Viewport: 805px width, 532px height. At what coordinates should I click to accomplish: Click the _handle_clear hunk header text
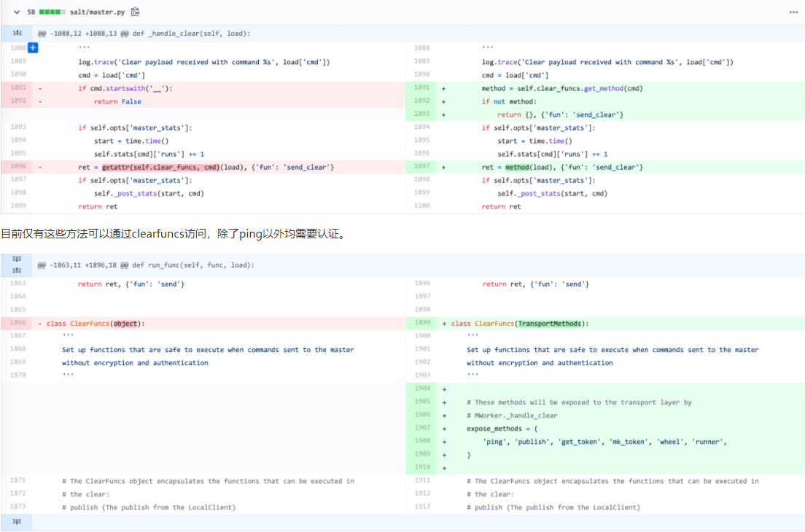tap(144, 34)
